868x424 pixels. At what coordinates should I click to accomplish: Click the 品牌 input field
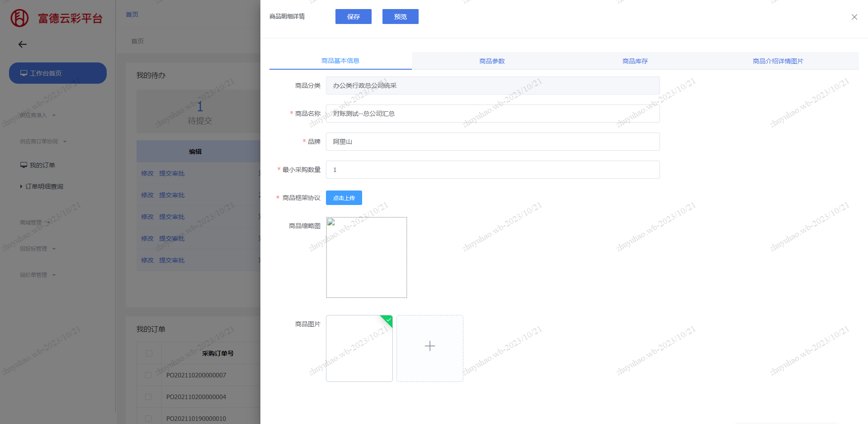(x=493, y=142)
